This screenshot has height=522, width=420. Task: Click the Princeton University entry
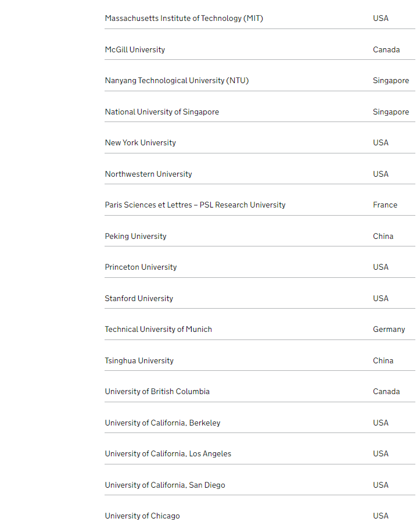point(141,267)
